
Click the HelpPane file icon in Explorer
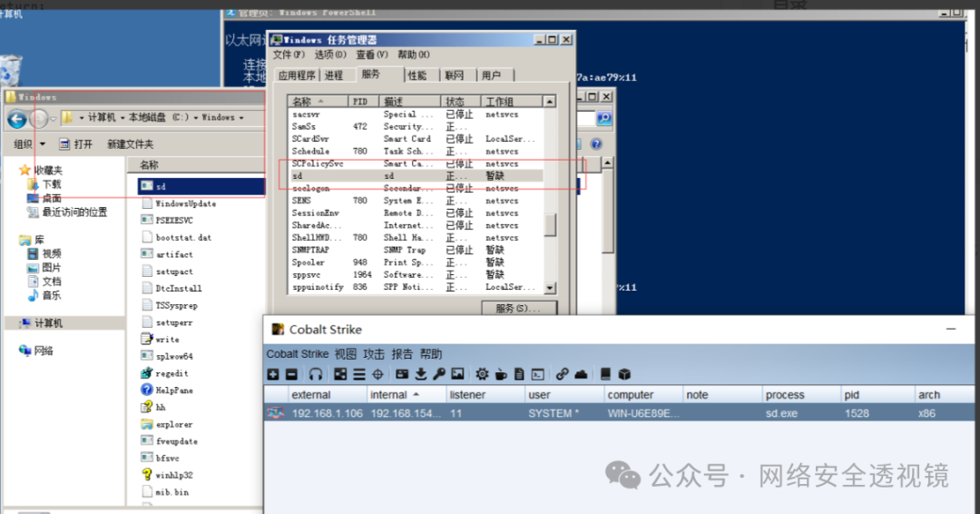pos(146,390)
